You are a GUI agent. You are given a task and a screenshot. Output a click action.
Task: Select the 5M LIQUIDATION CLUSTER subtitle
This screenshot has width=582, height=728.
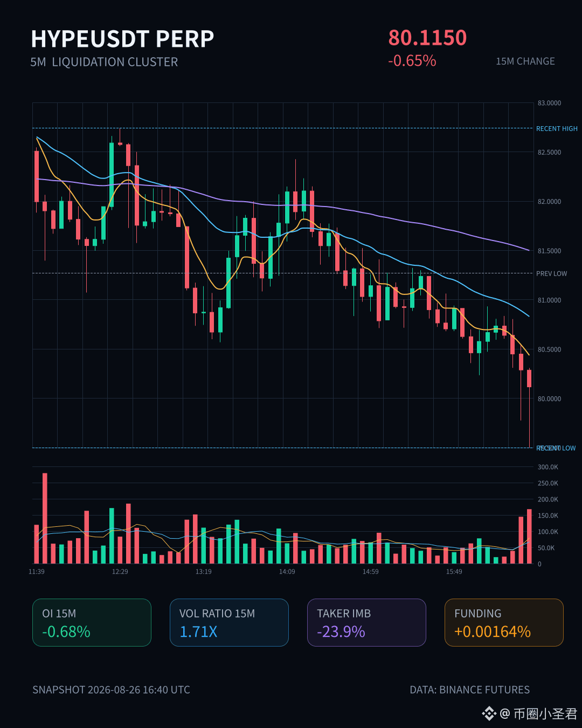(x=104, y=62)
